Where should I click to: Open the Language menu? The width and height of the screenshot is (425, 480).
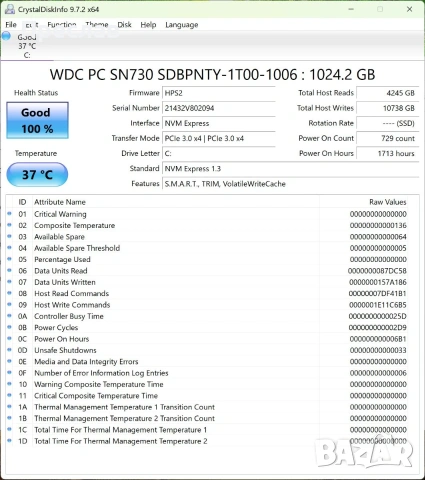point(182,25)
